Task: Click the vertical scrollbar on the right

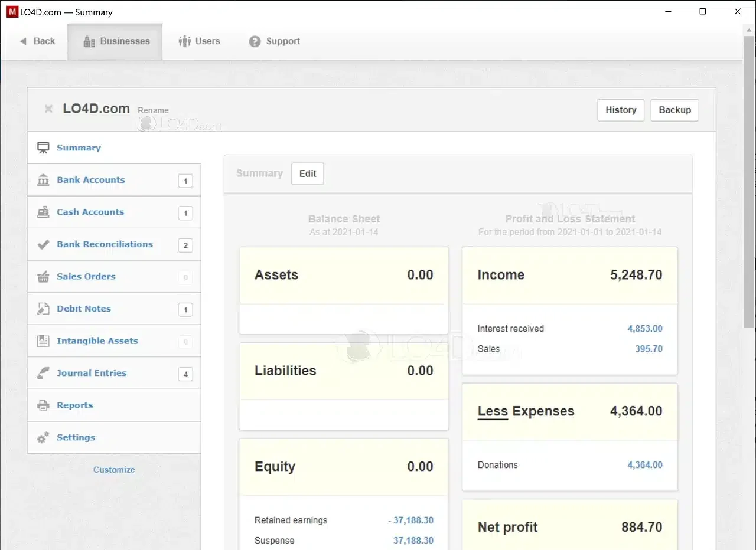Action: click(749, 177)
